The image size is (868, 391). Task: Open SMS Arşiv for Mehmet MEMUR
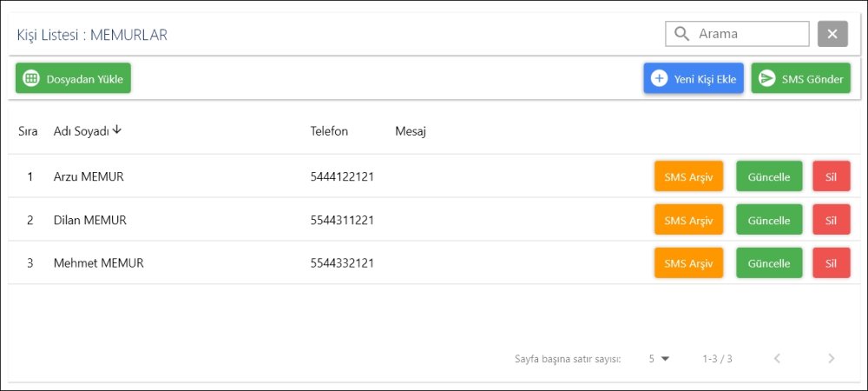coord(688,263)
